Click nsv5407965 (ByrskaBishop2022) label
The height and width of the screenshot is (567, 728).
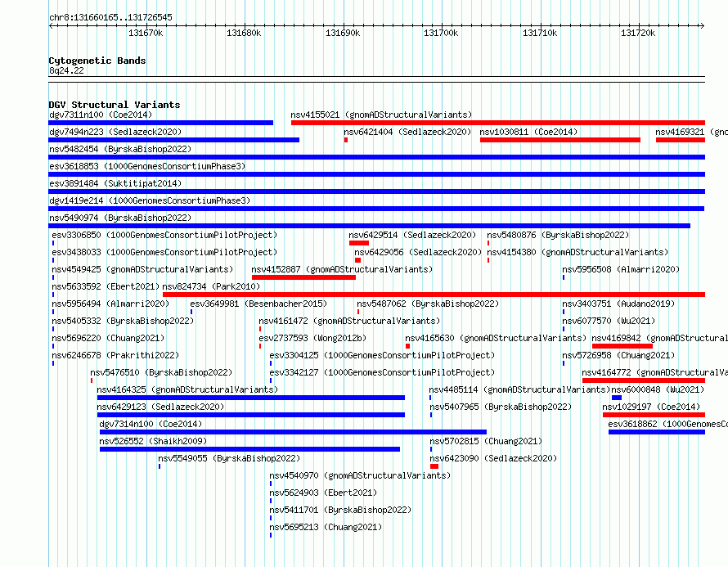tap(500, 407)
